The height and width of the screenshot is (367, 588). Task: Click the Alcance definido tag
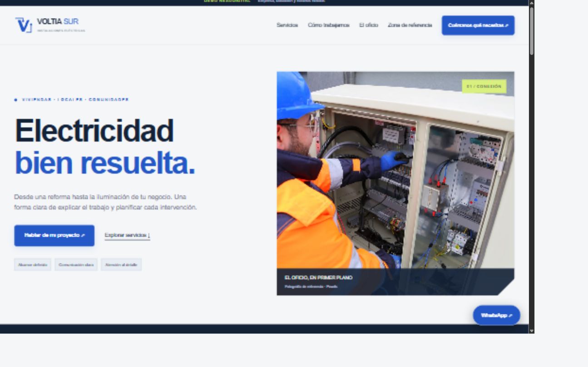(x=33, y=264)
